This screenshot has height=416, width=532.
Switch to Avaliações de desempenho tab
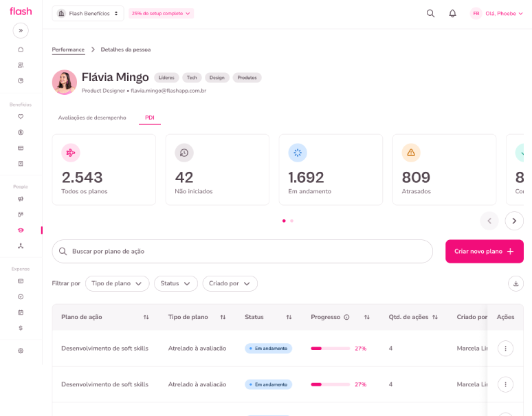click(x=92, y=118)
